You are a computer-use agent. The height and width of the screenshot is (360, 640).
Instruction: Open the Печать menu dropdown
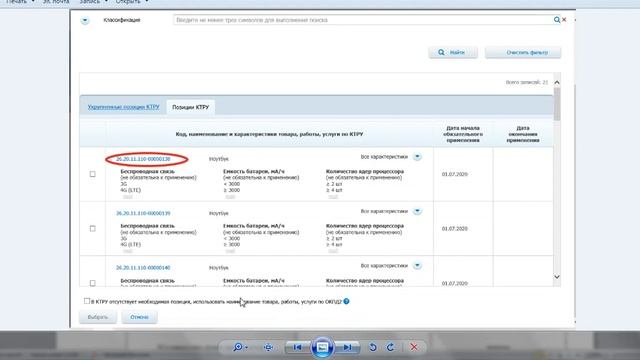tap(20, 2)
